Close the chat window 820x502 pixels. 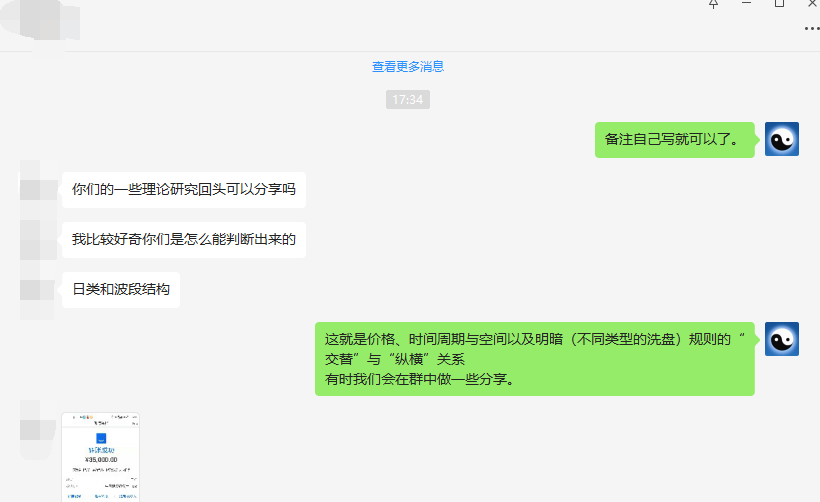coord(812,4)
